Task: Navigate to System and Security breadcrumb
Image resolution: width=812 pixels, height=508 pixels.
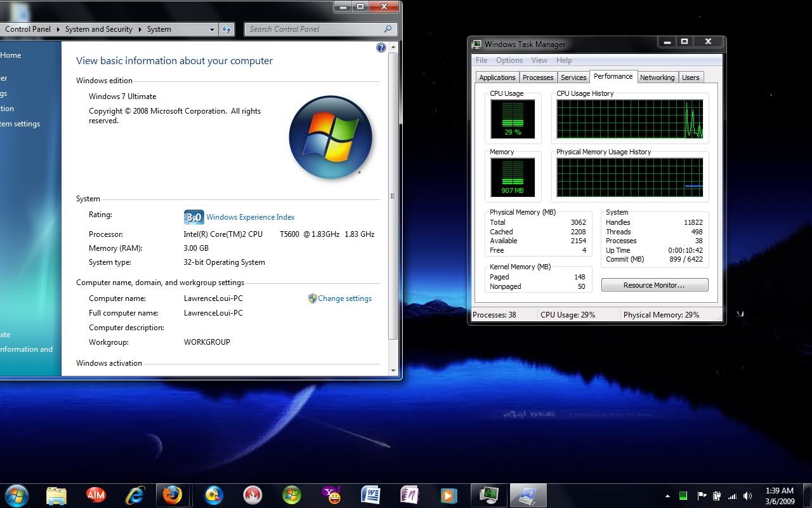Action: click(98, 29)
